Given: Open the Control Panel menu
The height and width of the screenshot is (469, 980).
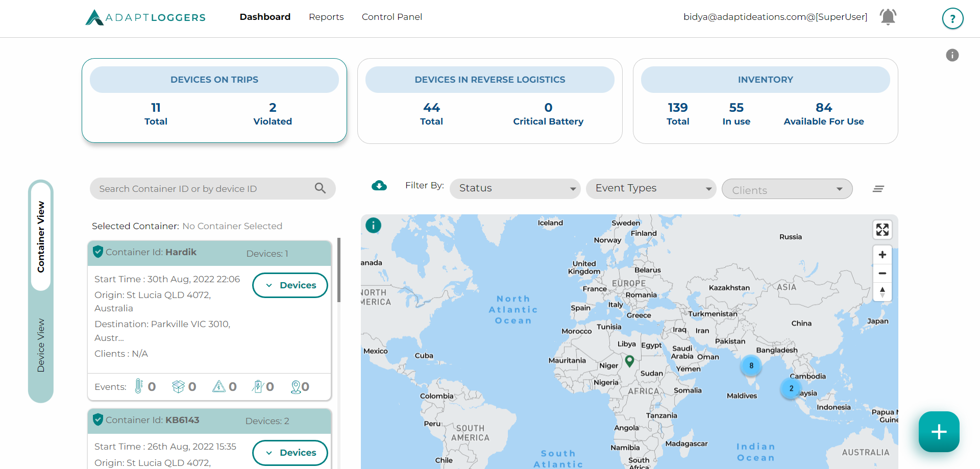Looking at the screenshot, I should point(392,17).
